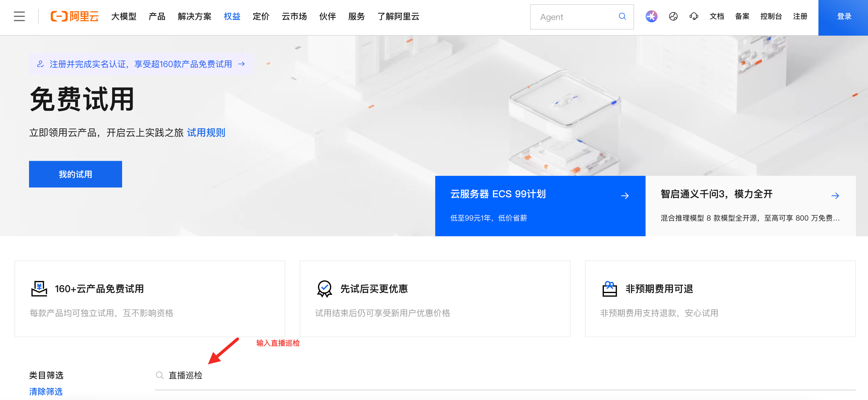Viewport: 868px width, 400px height.
Task: Open the hamburger menu icon
Action: coord(19,16)
